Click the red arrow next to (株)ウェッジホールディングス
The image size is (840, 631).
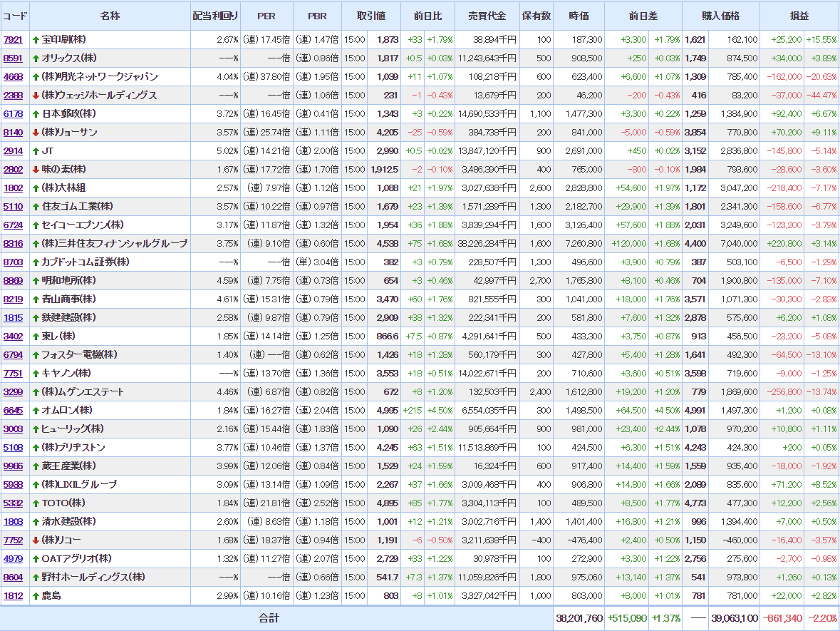click(36, 95)
